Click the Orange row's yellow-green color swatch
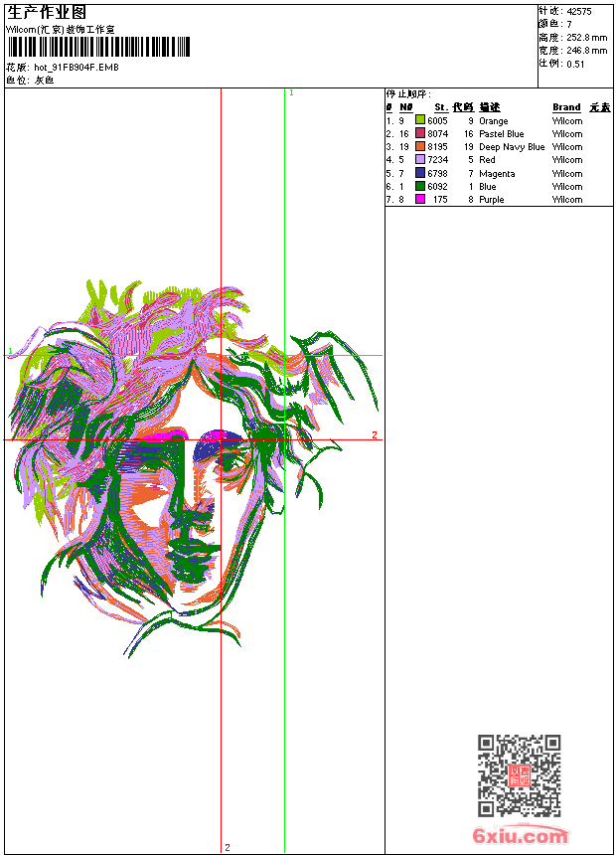Viewport: 616px width, 855px height. [419, 120]
